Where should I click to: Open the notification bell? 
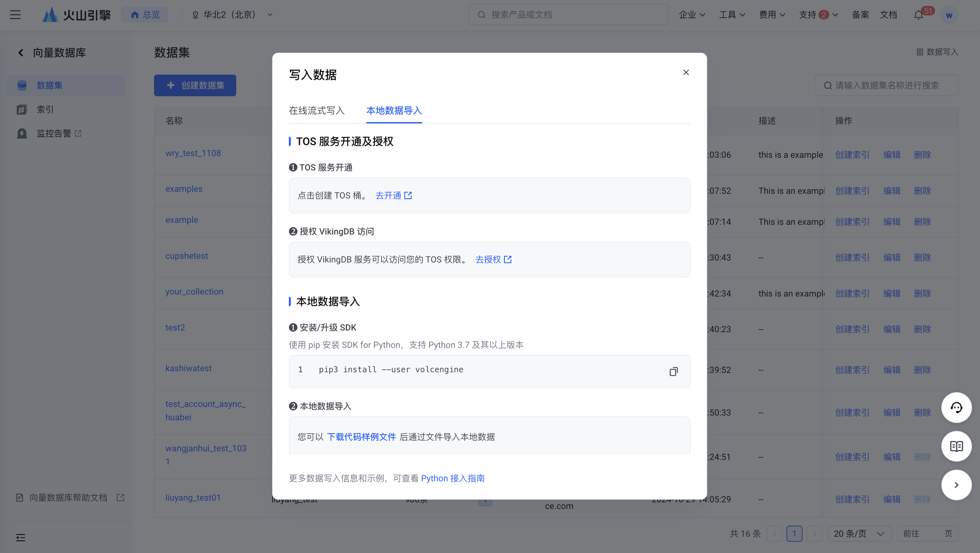click(918, 15)
